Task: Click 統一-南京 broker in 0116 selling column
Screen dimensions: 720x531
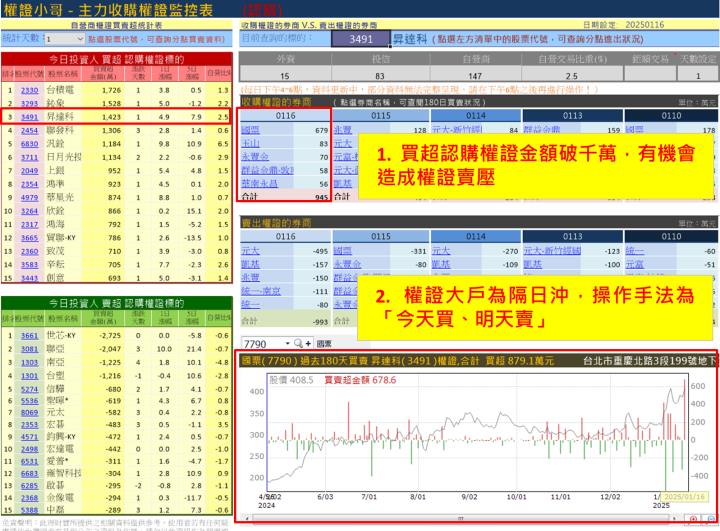Action: point(261,291)
